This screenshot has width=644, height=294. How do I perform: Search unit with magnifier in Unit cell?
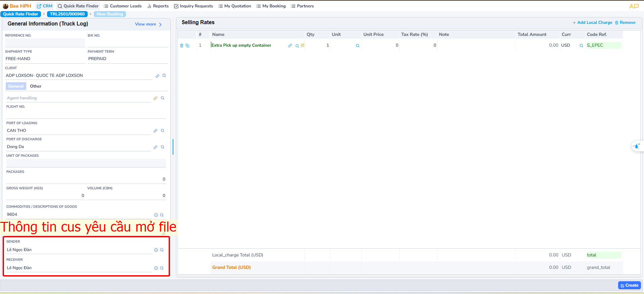[x=357, y=46]
